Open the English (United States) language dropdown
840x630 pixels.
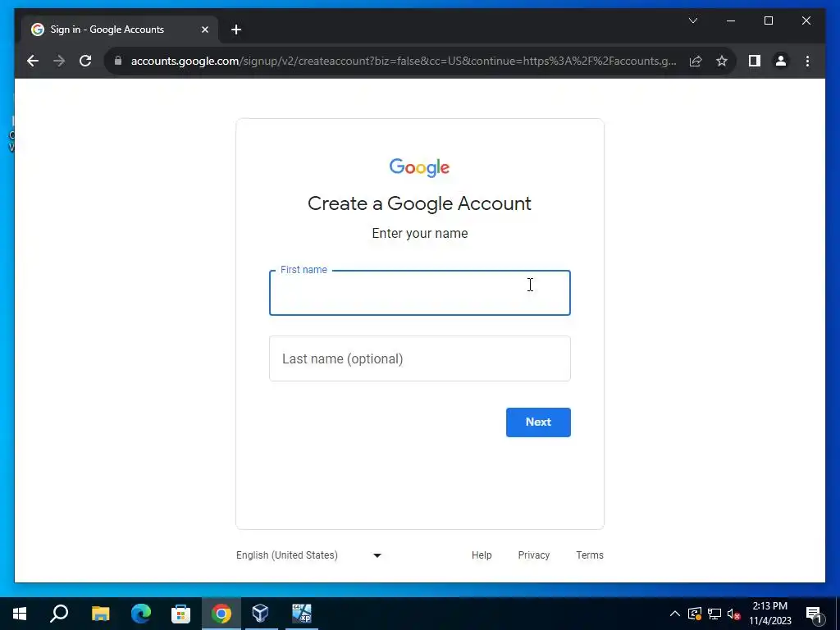pyautogui.click(x=309, y=555)
